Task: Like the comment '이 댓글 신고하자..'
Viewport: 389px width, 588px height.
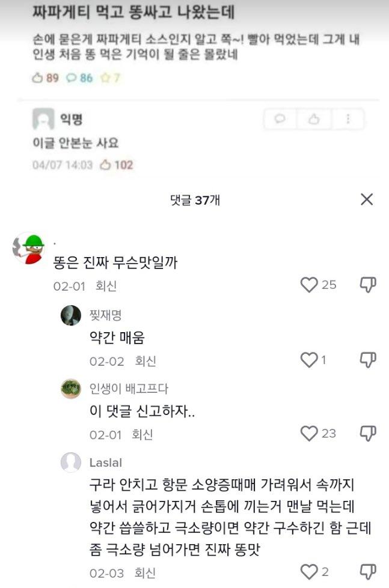Action: coord(308,433)
